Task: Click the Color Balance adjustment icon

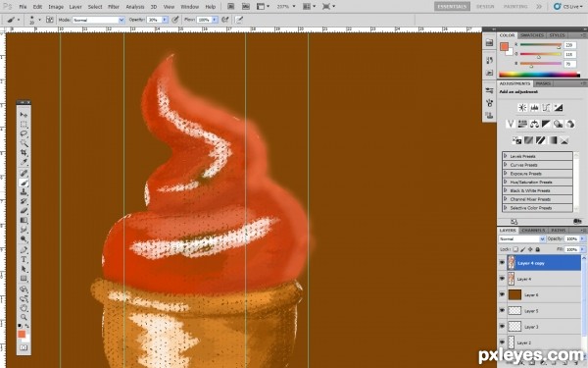Action: pyautogui.click(x=534, y=124)
